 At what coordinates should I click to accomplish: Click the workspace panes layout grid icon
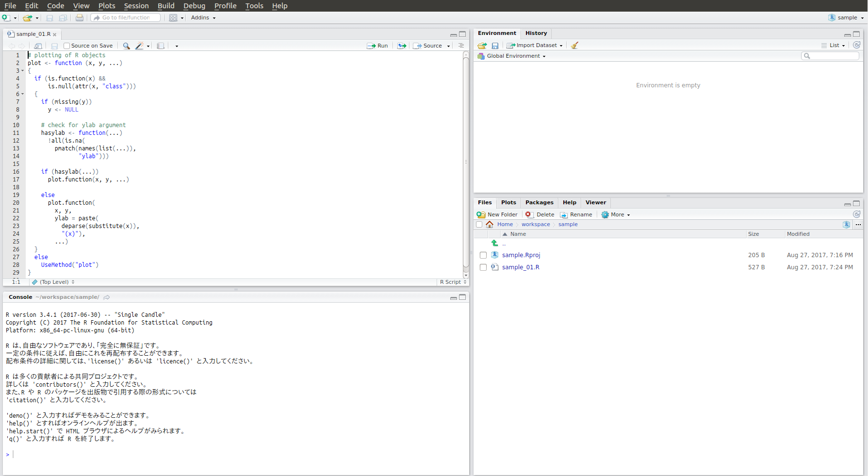point(173,18)
